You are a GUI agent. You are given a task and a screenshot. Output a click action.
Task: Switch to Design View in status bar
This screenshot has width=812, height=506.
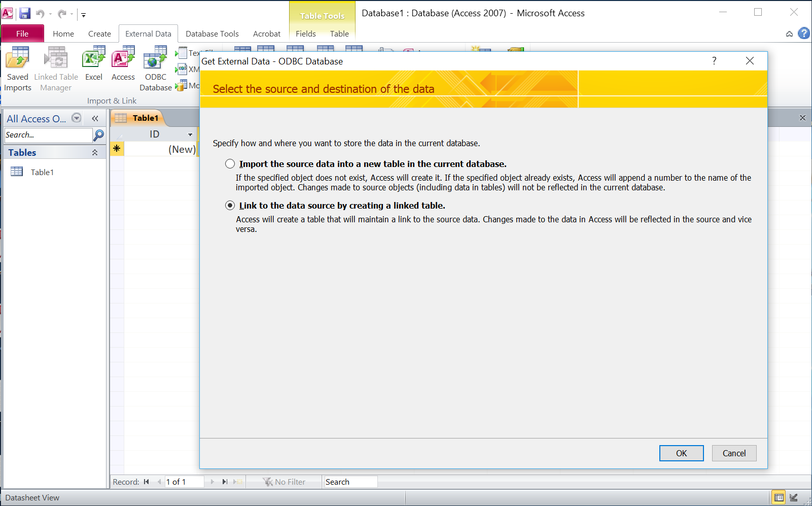click(794, 497)
